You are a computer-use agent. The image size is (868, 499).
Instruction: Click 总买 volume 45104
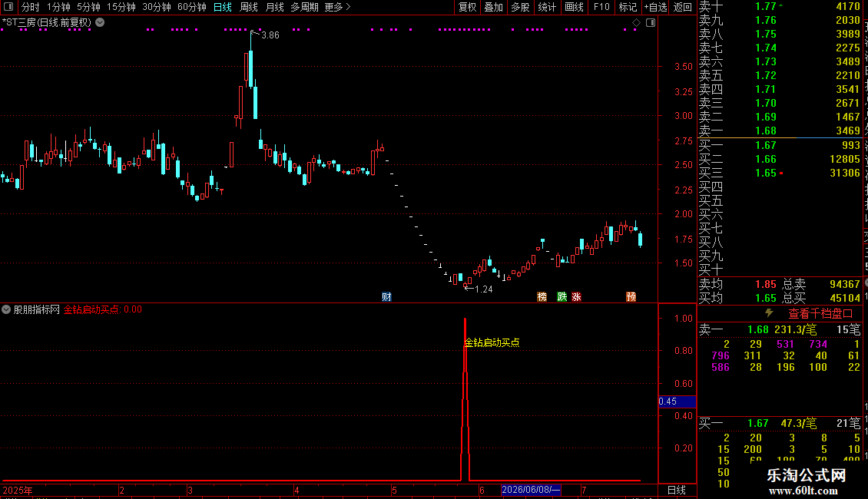[x=821, y=298]
